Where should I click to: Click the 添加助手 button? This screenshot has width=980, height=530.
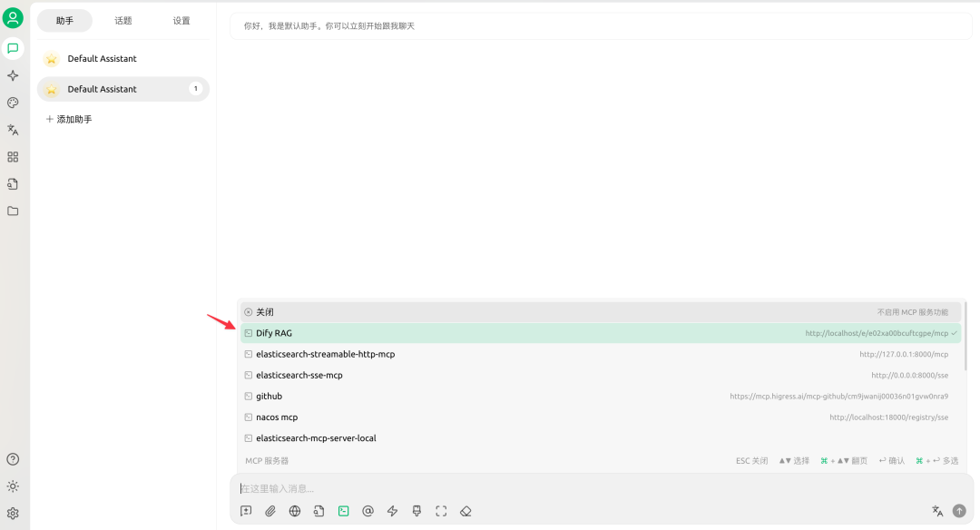click(68, 118)
